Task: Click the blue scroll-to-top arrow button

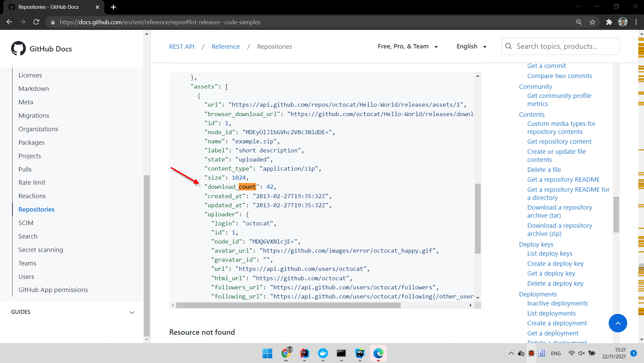Action: (618, 323)
